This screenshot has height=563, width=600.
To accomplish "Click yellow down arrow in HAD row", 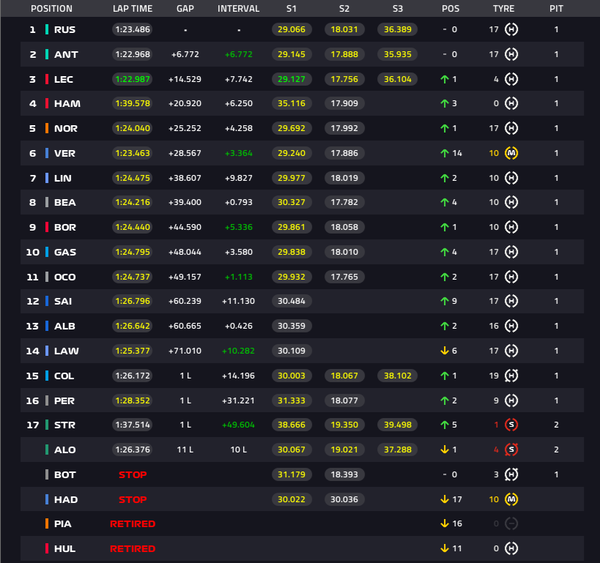I will pos(444,499).
